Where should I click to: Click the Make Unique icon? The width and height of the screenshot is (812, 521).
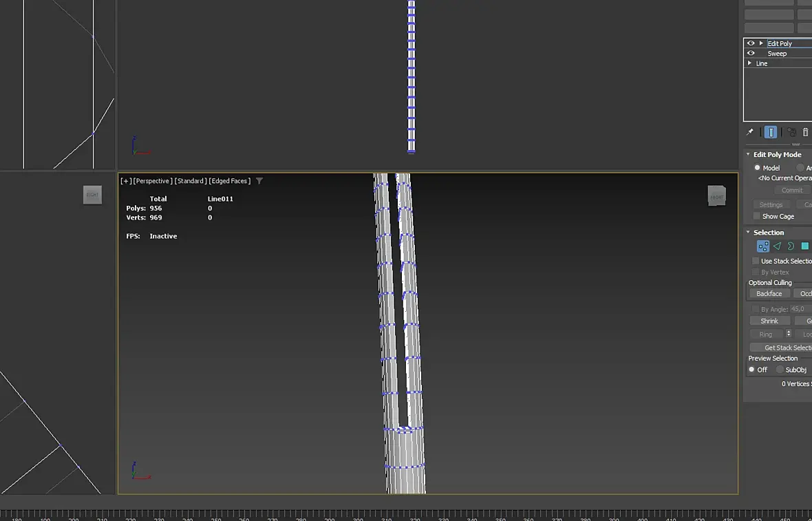pyautogui.click(x=791, y=132)
